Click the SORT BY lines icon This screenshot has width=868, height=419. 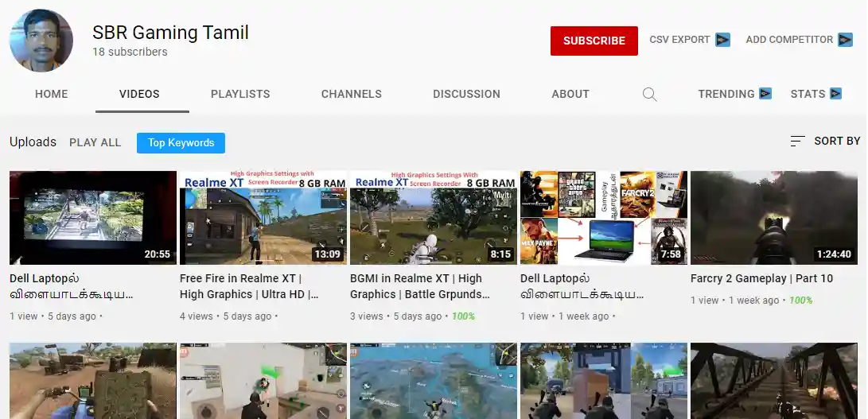[x=797, y=142]
